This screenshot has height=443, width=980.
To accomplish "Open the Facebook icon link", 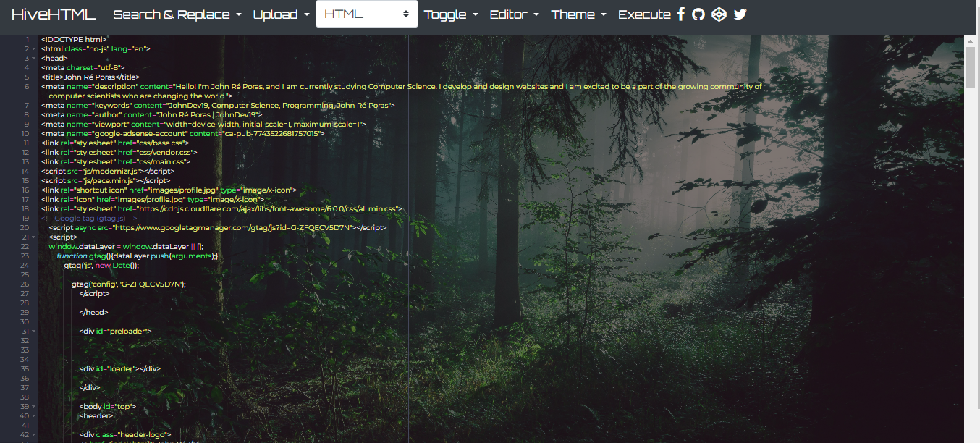I will click(x=680, y=14).
